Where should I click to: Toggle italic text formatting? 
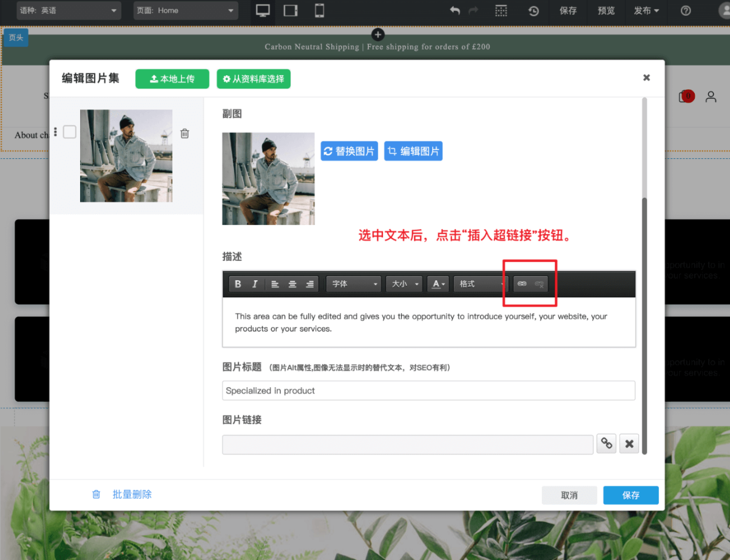click(x=255, y=284)
